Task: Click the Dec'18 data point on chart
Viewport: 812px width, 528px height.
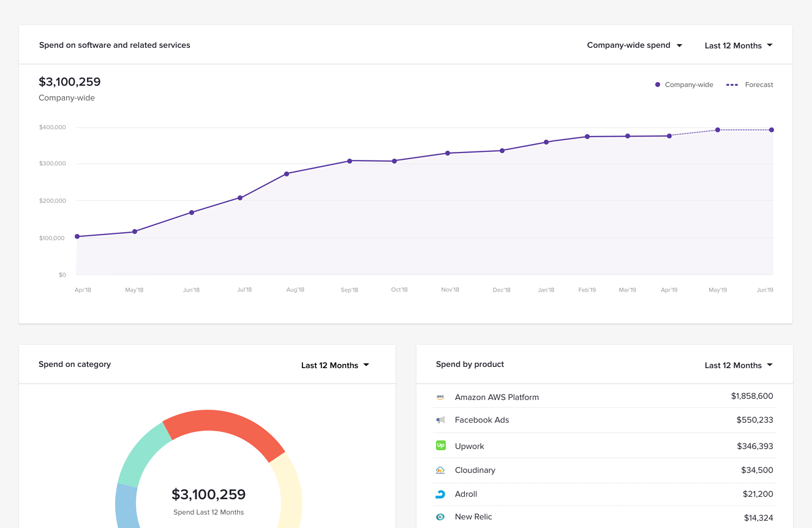Action: point(502,151)
